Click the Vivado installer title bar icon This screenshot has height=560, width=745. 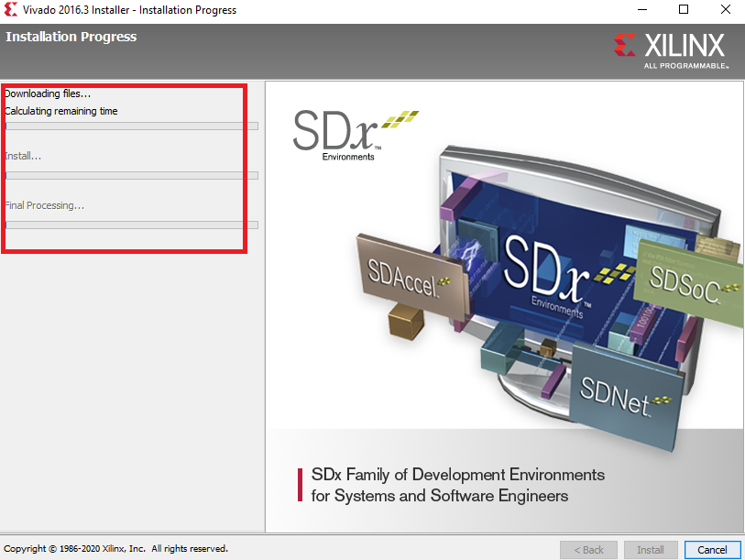[x=10, y=9]
